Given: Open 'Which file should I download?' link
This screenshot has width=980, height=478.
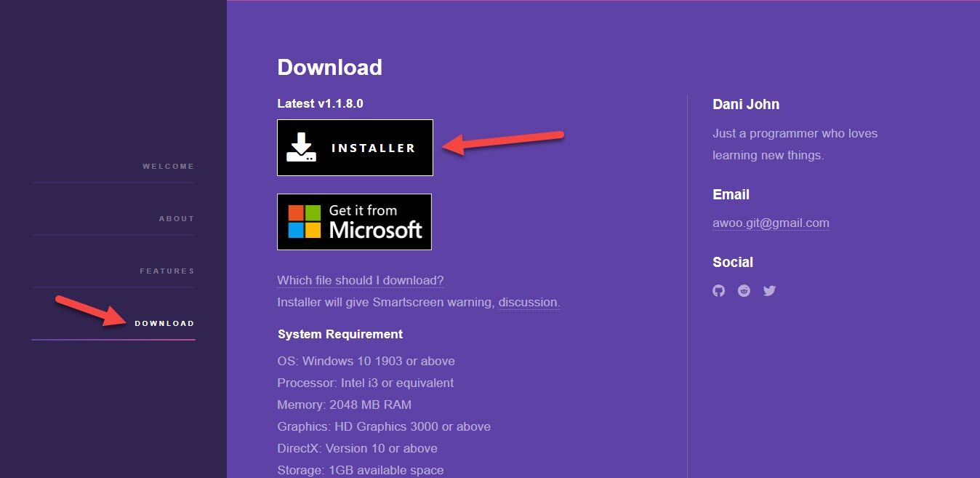Looking at the screenshot, I should coord(360,281).
